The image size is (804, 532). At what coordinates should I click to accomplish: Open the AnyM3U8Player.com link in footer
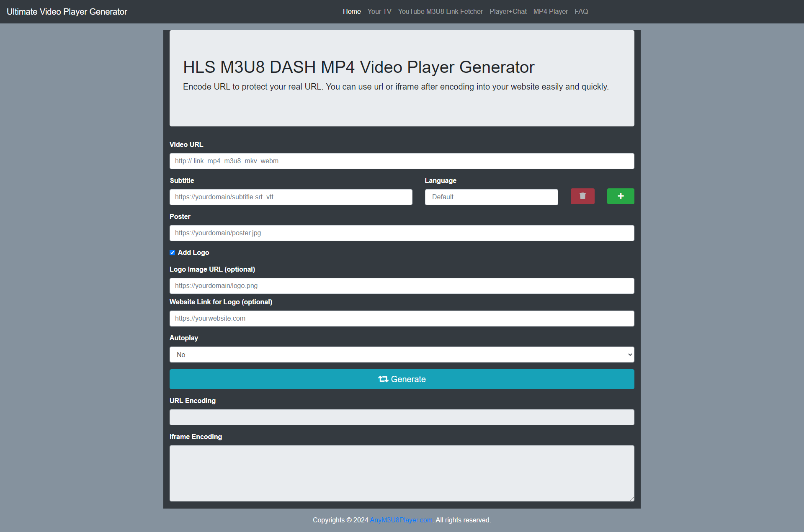[401, 520]
